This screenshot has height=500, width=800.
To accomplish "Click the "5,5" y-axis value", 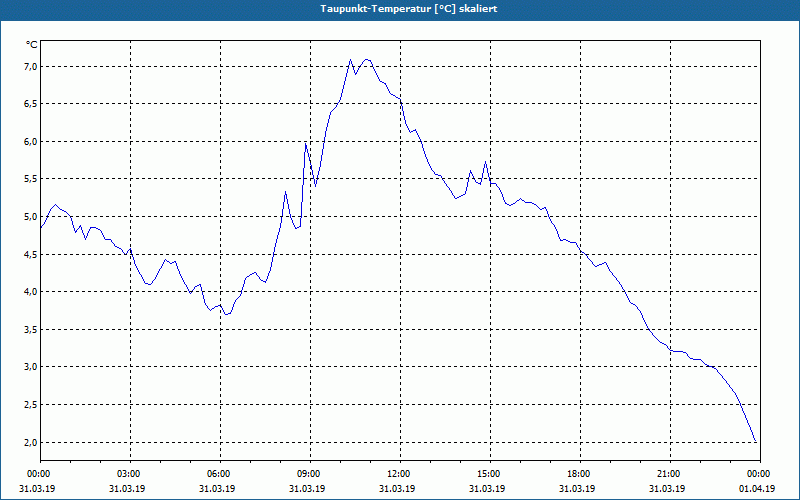I will point(31,179).
